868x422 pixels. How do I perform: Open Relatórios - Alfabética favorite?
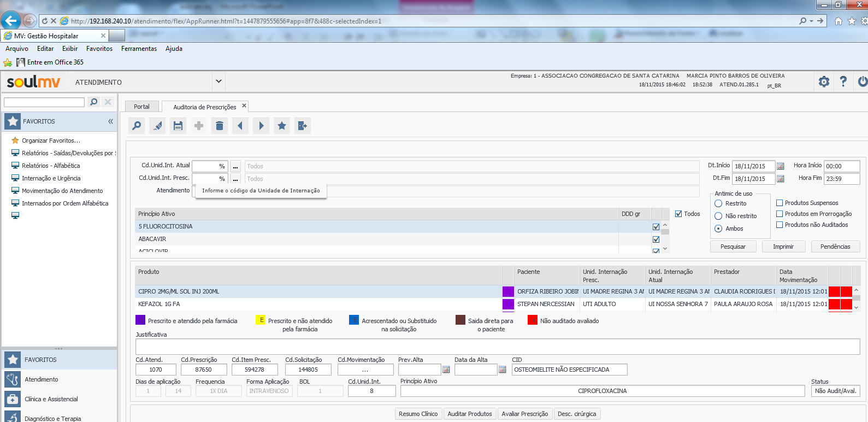click(51, 166)
